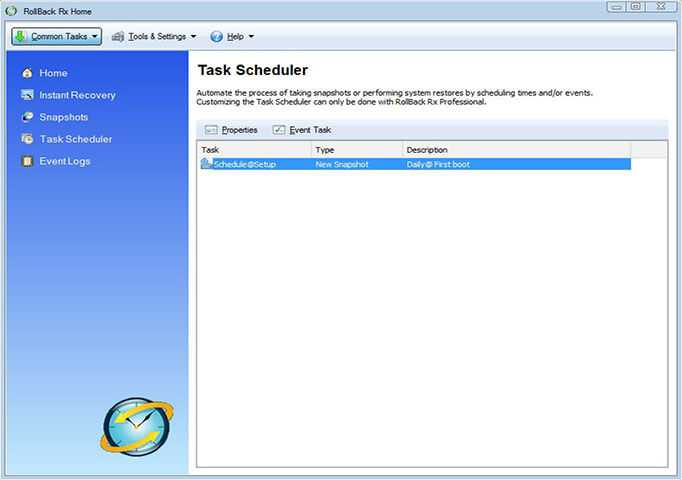Click the Properties icon above the task list

(211, 130)
